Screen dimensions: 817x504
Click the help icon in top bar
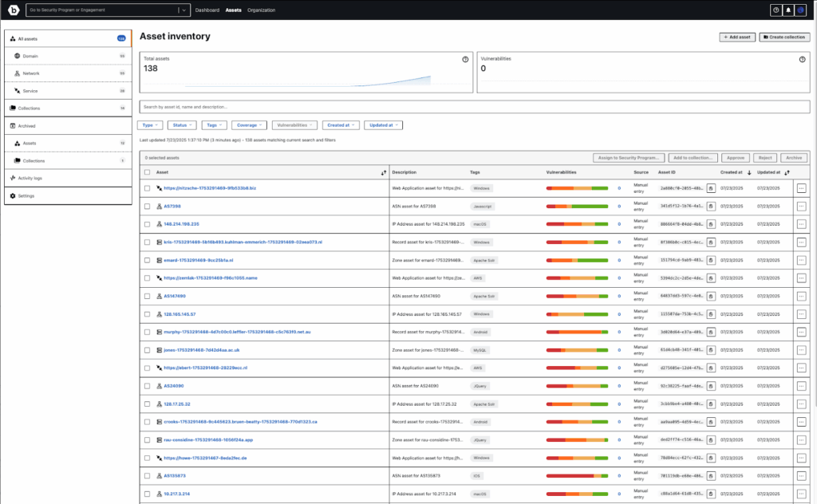point(776,10)
